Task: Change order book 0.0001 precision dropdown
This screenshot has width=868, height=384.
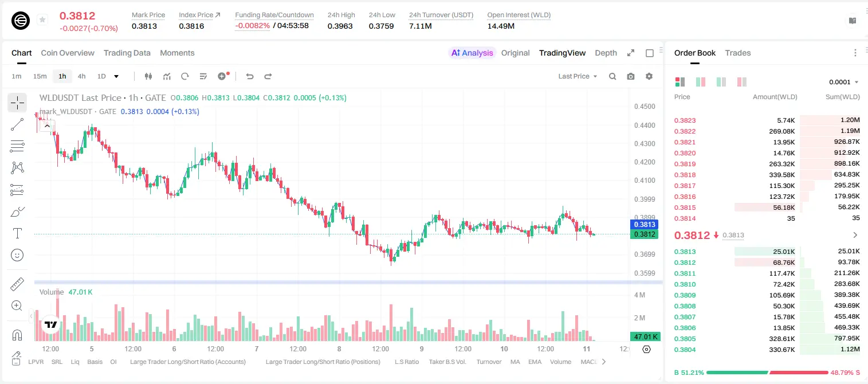Action: tap(843, 82)
